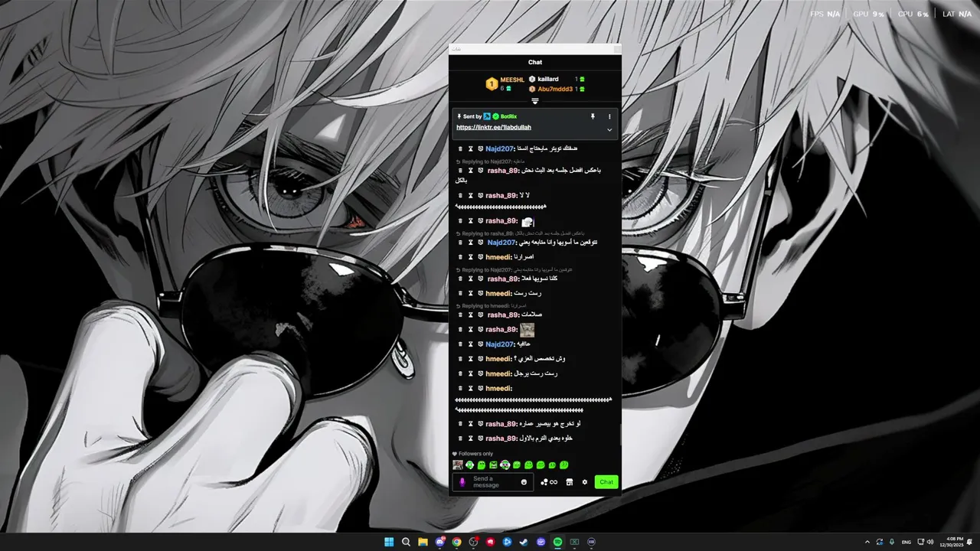Open the notification bell in system tray
This screenshot has width=980, height=551.
pyautogui.click(x=970, y=542)
